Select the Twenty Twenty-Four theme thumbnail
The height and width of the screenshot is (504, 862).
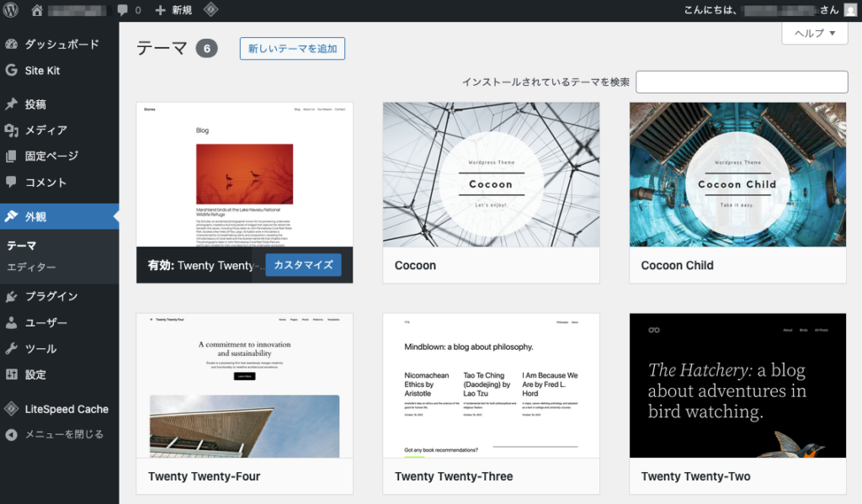tap(245, 386)
